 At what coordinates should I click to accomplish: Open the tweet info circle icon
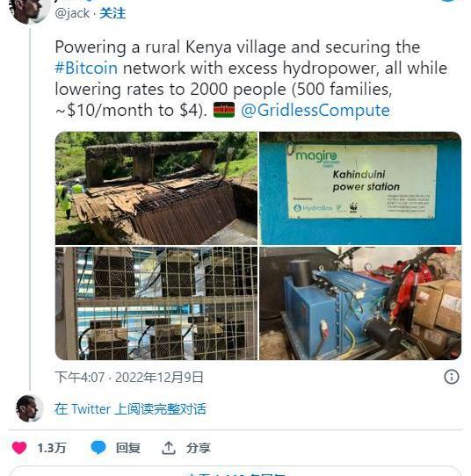click(x=452, y=377)
